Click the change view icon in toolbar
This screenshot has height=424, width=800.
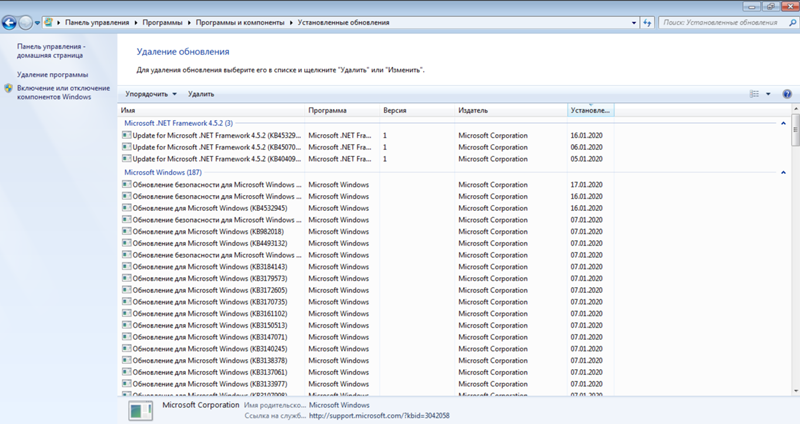pos(754,94)
